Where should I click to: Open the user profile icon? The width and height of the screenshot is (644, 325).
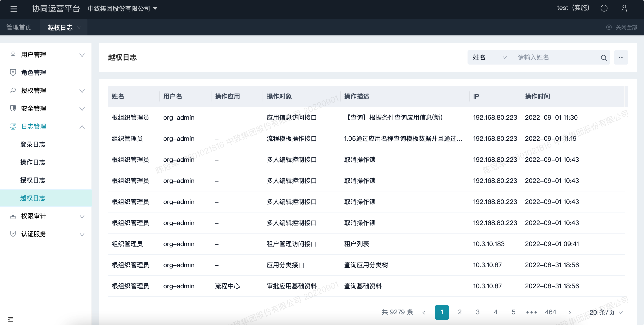624,9
